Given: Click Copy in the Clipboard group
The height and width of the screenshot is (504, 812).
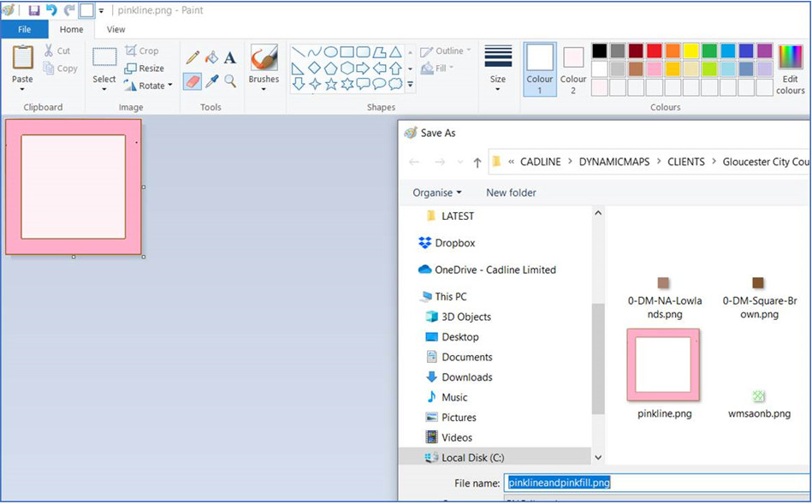Looking at the screenshot, I should click(x=60, y=68).
